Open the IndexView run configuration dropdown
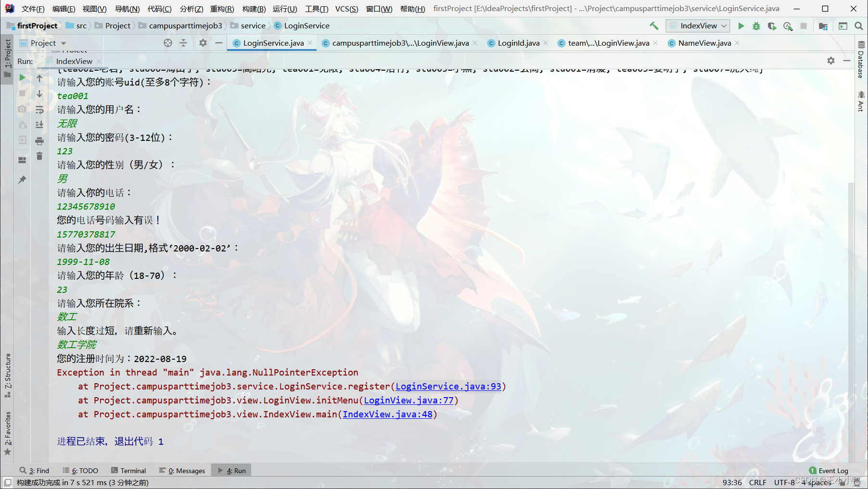This screenshot has width=868, height=489. click(x=698, y=26)
